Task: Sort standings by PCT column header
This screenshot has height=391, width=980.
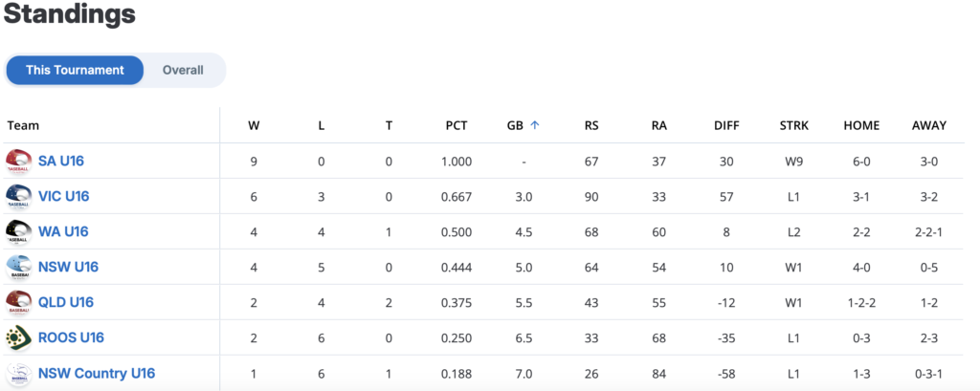Action: click(457, 125)
